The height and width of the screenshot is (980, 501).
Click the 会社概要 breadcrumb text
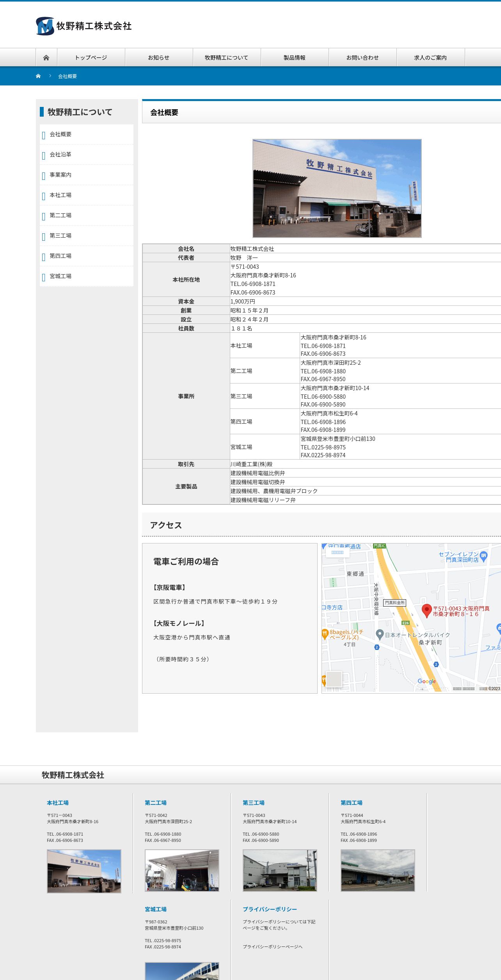pos(68,76)
